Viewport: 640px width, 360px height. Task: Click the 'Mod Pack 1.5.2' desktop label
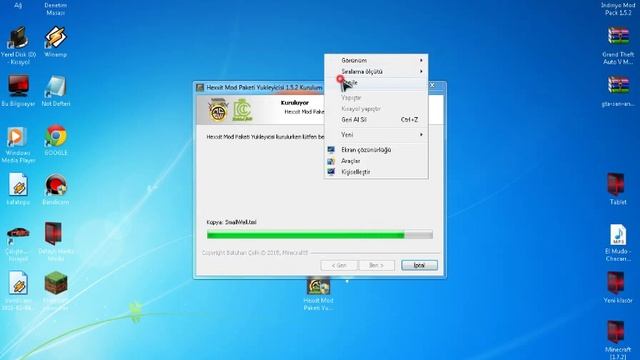[x=618, y=9]
